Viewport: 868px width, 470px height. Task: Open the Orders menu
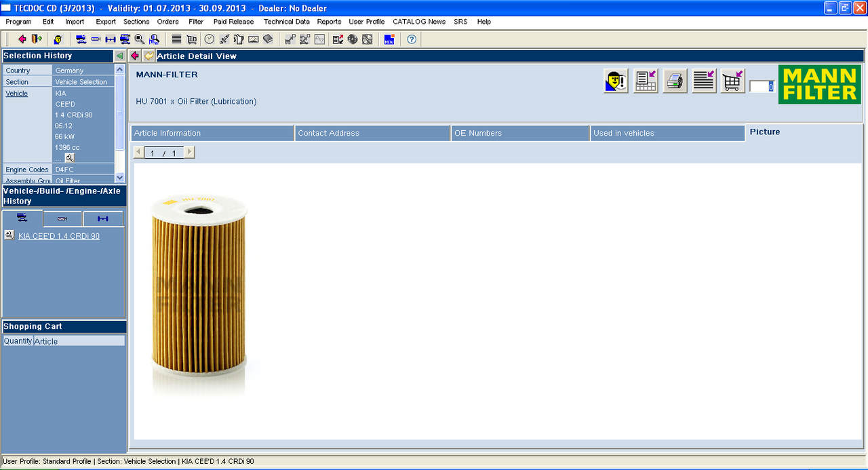point(168,22)
